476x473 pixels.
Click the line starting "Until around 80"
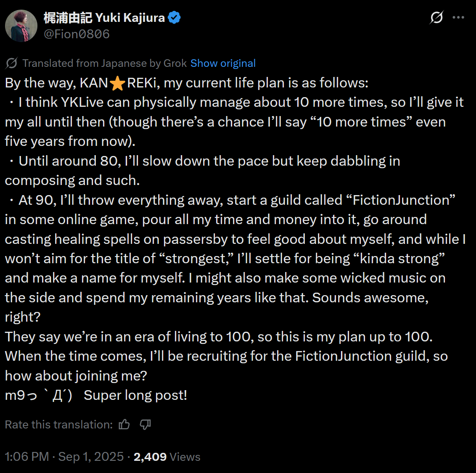click(x=209, y=161)
